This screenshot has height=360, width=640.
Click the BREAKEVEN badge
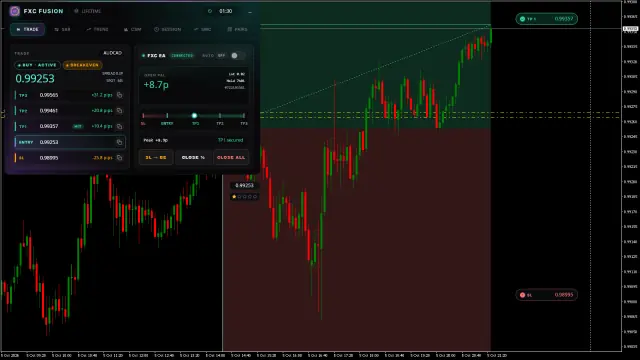pyautogui.click(x=82, y=65)
